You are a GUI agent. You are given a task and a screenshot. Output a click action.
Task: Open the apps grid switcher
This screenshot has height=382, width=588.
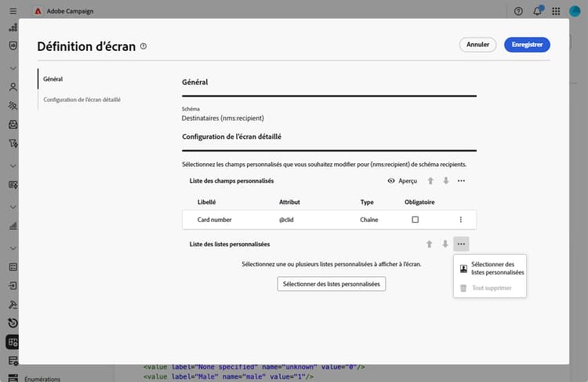pos(556,11)
